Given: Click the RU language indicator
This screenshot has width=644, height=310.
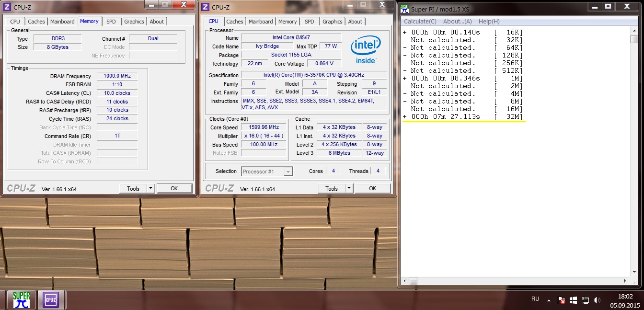Looking at the screenshot, I should coord(535,299).
